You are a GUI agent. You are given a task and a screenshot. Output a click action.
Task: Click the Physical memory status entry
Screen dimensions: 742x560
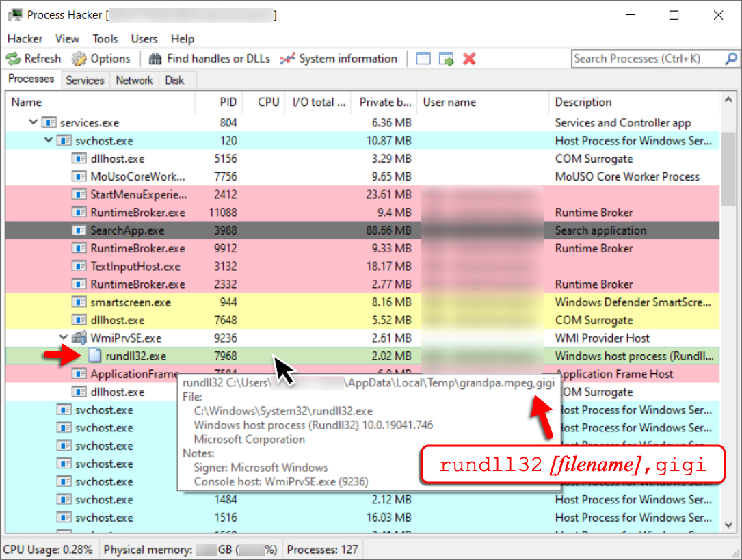coord(190,550)
